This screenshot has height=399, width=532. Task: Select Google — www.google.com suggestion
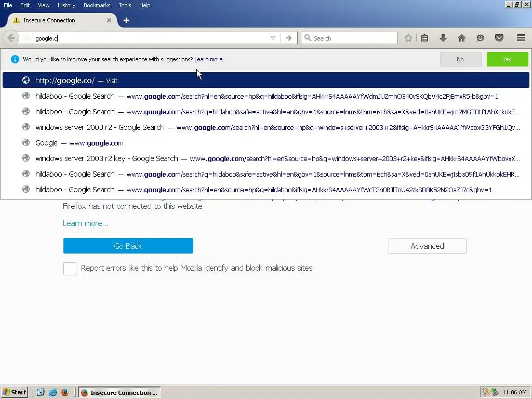(x=266, y=143)
